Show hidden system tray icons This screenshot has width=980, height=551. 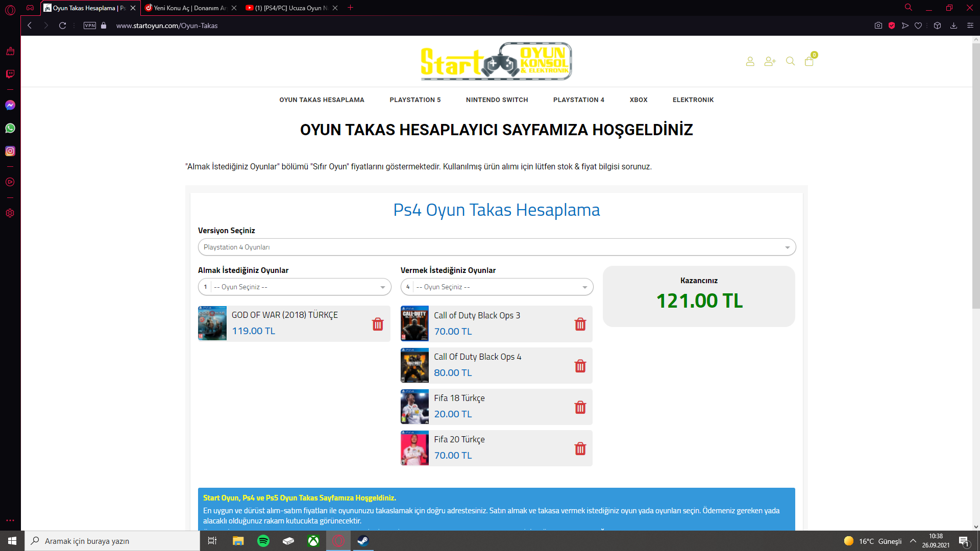click(x=913, y=541)
